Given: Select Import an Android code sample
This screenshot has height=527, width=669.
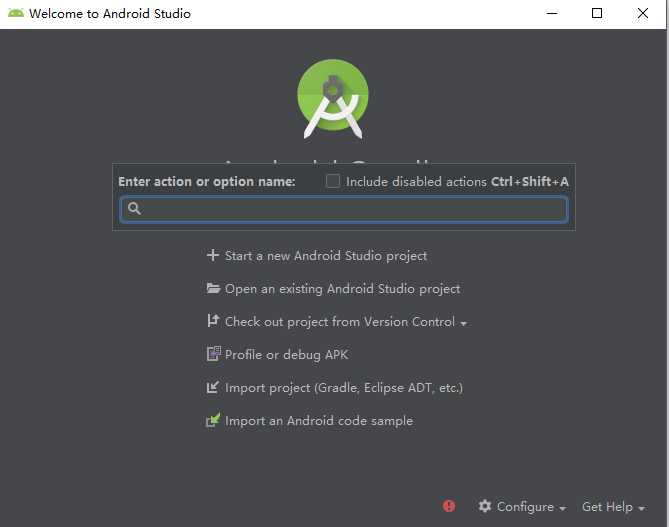Looking at the screenshot, I should [x=318, y=420].
